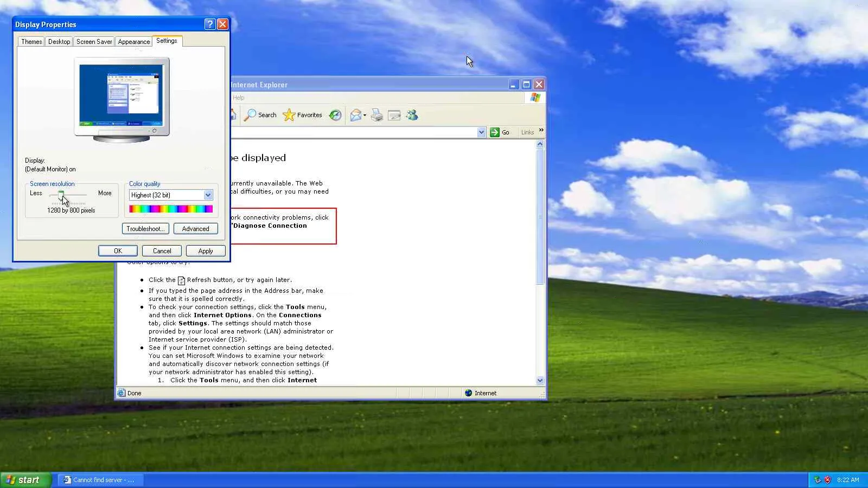Close the Display Properties dialog
This screenshot has width=868, height=488.
pos(222,24)
